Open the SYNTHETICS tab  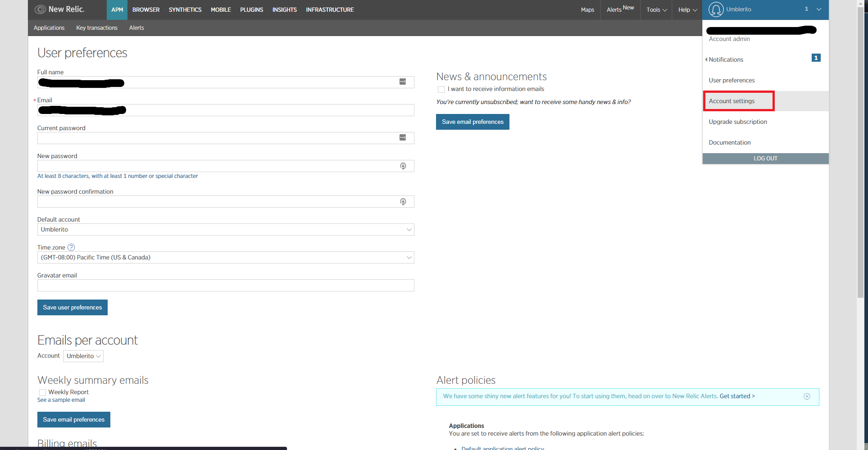coord(185,10)
